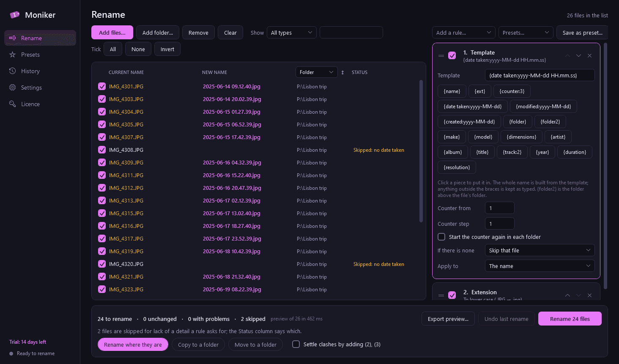Viewport: 619px width, 364px height.
Task: Disable the Template rule checkbox
Action: click(x=452, y=55)
